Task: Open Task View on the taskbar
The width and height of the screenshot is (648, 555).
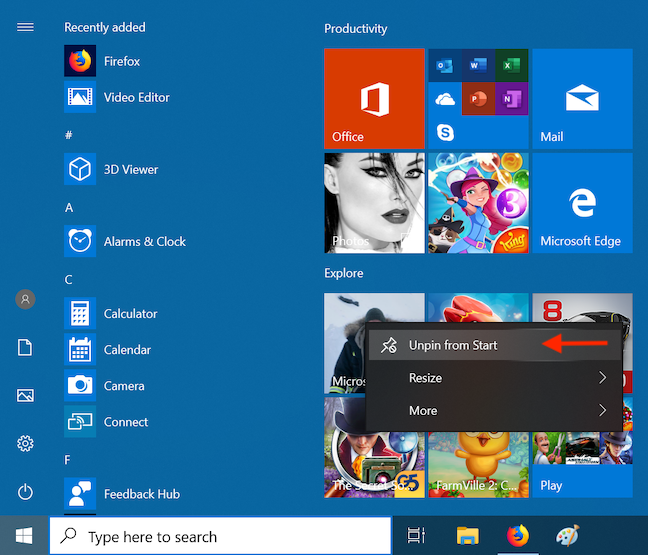Action: click(x=416, y=535)
